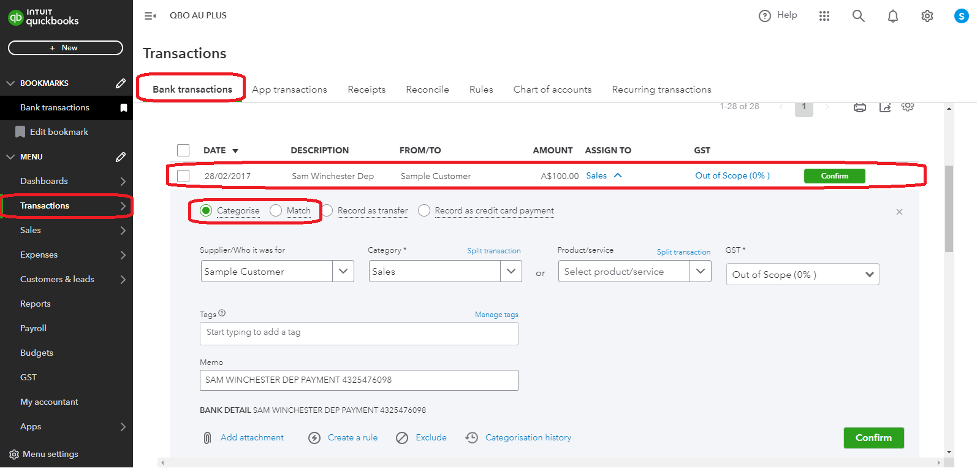
Task: Tick the checkbox for 28/02/2017 transaction
Action: pos(183,176)
